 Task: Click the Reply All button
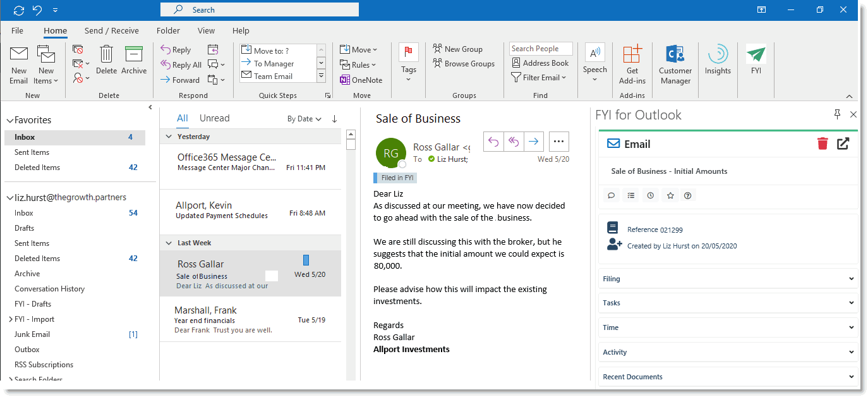181,64
